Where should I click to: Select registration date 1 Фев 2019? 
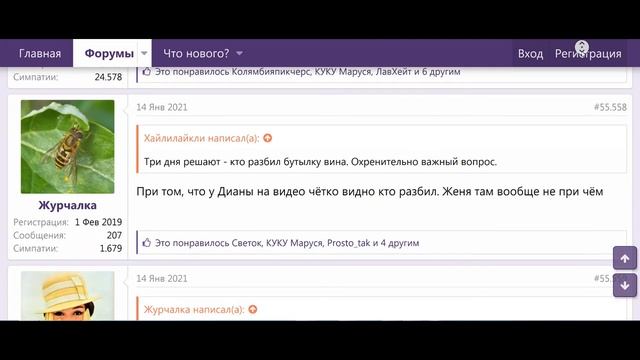coord(98,222)
